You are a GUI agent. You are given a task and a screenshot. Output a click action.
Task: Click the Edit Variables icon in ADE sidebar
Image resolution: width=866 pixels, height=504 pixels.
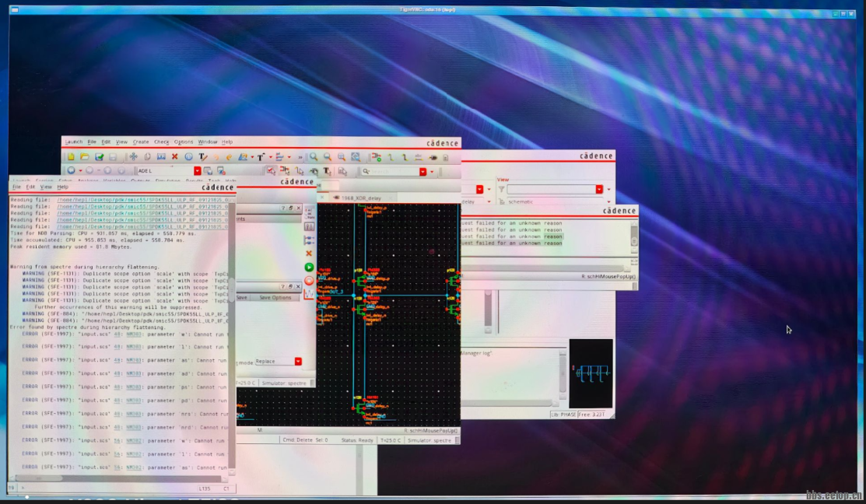[x=309, y=226]
